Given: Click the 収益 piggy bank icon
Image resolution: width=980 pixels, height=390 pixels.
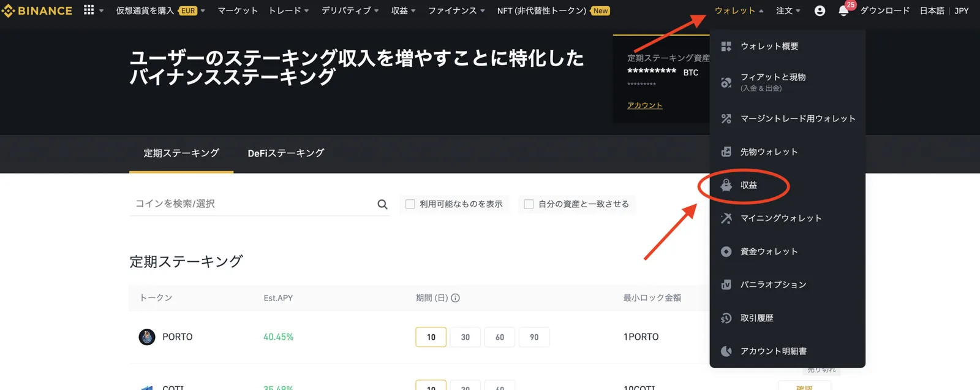Looking at the screenshot, I should pyautogui.click(x=726, y=185).
